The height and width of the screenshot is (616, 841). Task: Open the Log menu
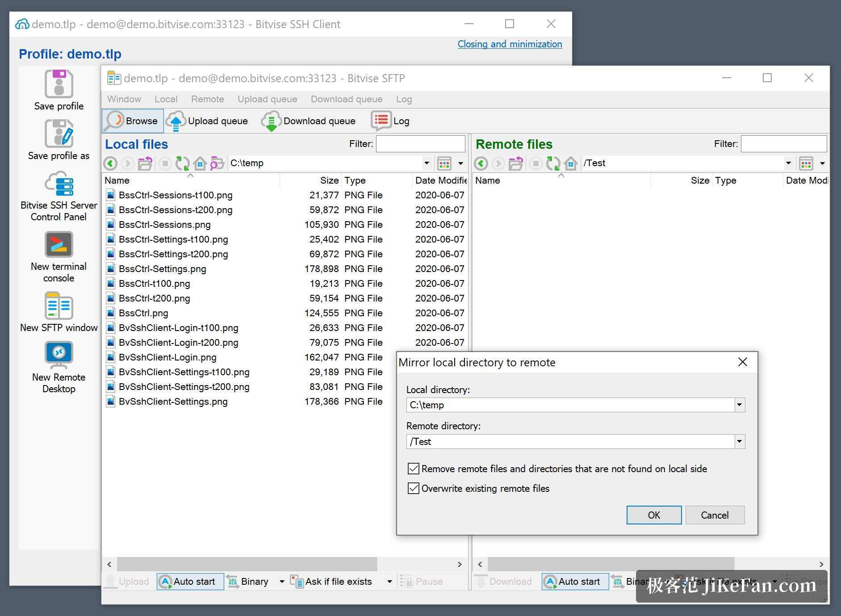[404, 99]
